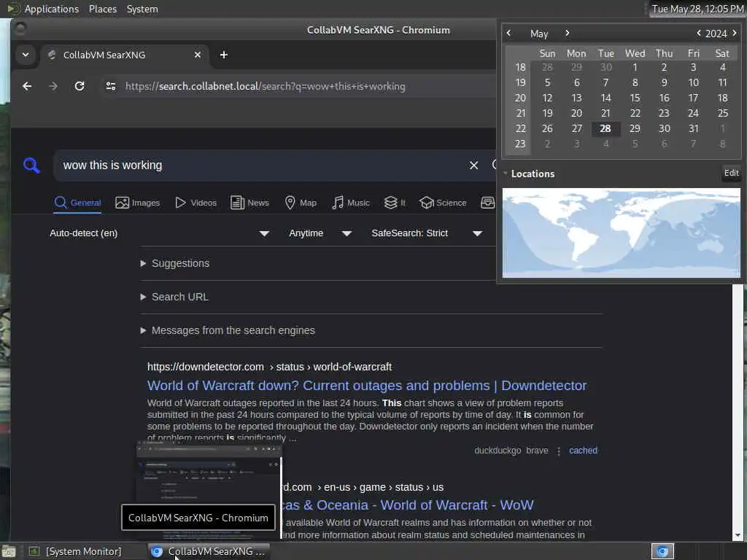
Task: Open the SafeSearch: Strict dropdown
Action: point(427,233)
